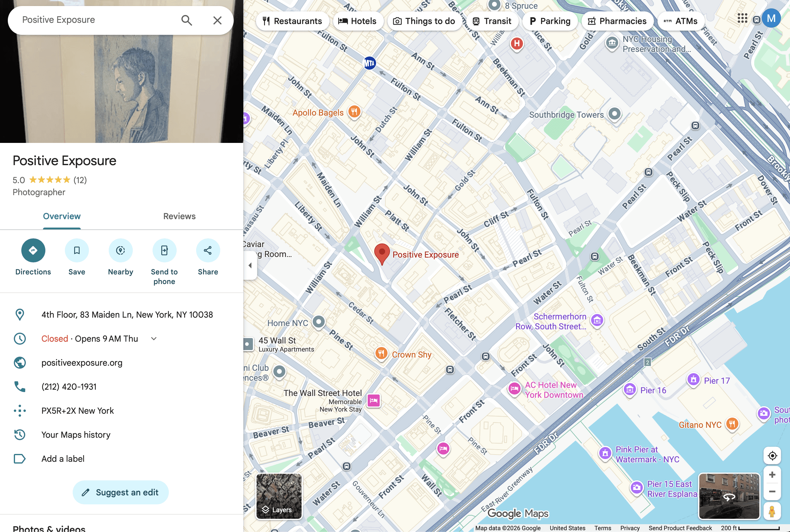Screen dimensions: 790x532
Task: Click Send to phone icon
Action: [x=164, y=250]
